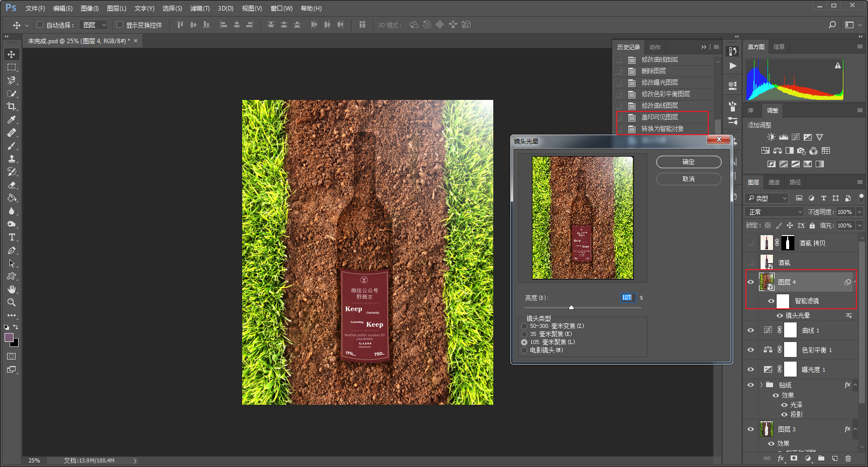Viewport: 868px width, 467px height.
Task: Click the foreground color swatch
Action: (9, 337)
